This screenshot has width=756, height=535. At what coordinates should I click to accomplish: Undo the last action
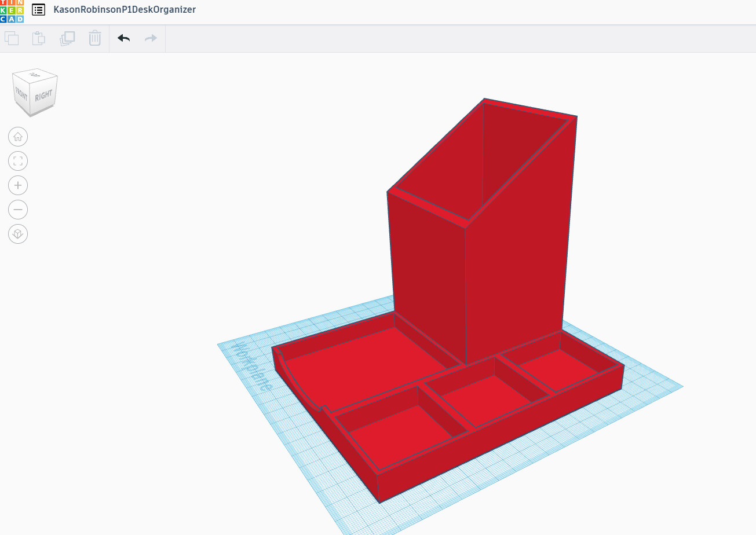click(x=123, y=38)
